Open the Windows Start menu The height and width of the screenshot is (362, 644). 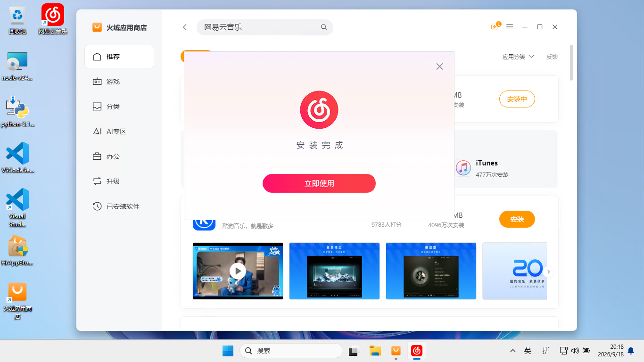tap(228, 351)
